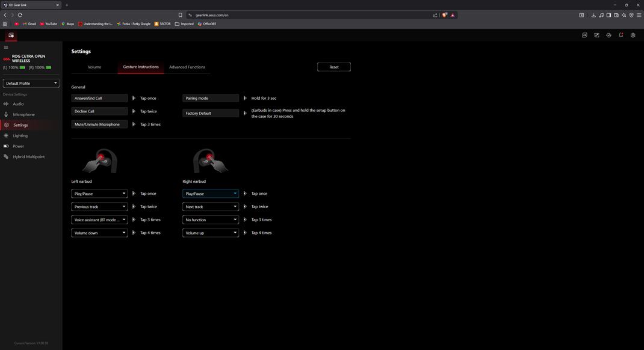Open the Voice assistant dropdown
The height and width of the screenshot is (350, 644).
99,220
